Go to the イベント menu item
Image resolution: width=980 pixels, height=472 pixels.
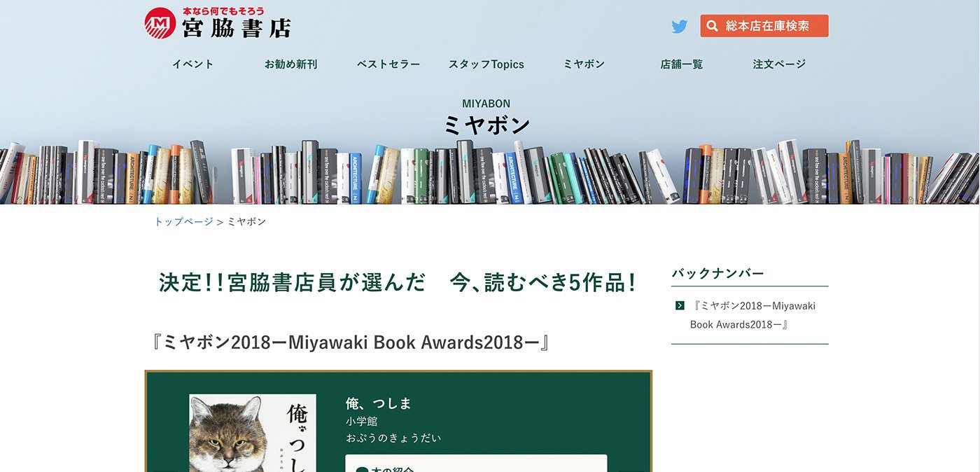point(193,64)
